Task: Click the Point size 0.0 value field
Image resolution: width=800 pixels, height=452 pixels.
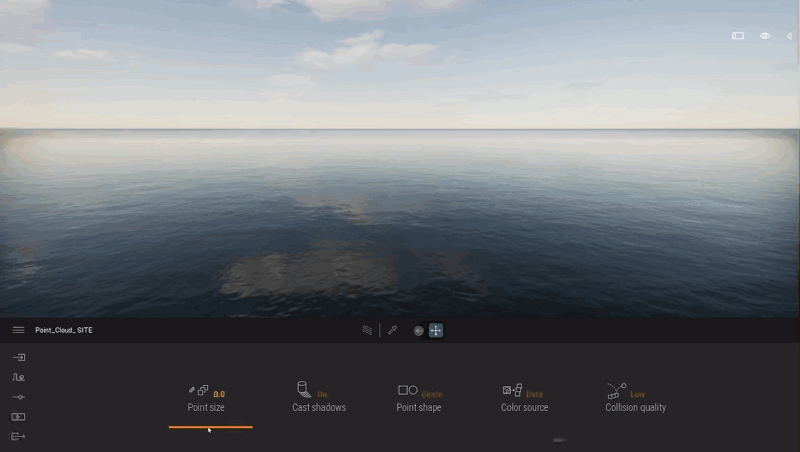Action: click(x=219, y=394)
